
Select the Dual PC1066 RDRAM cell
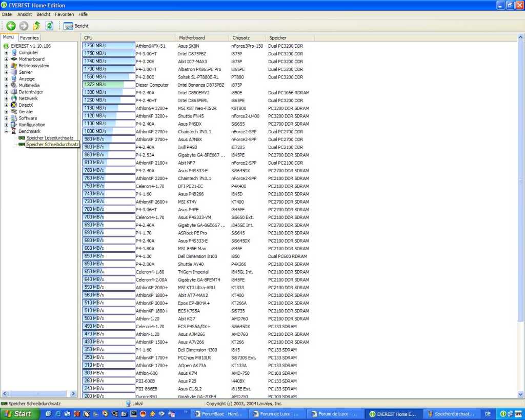click(289, 93)
